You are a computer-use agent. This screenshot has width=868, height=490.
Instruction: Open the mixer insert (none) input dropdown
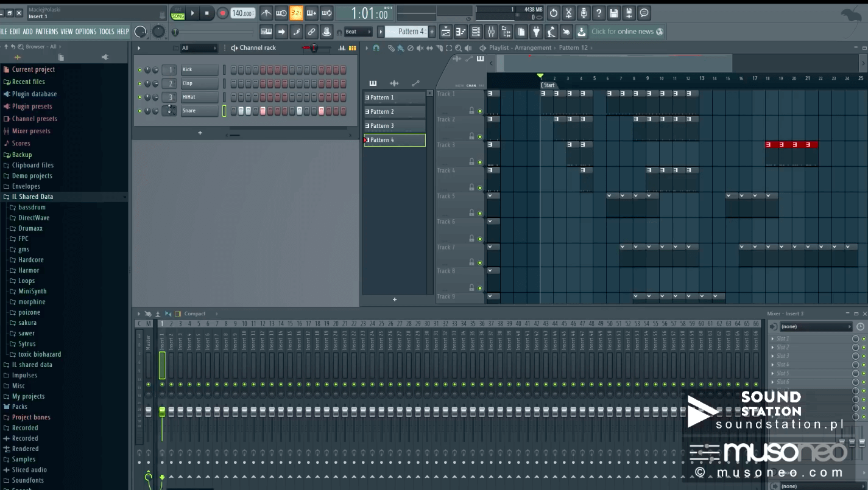tap(815, 327)
